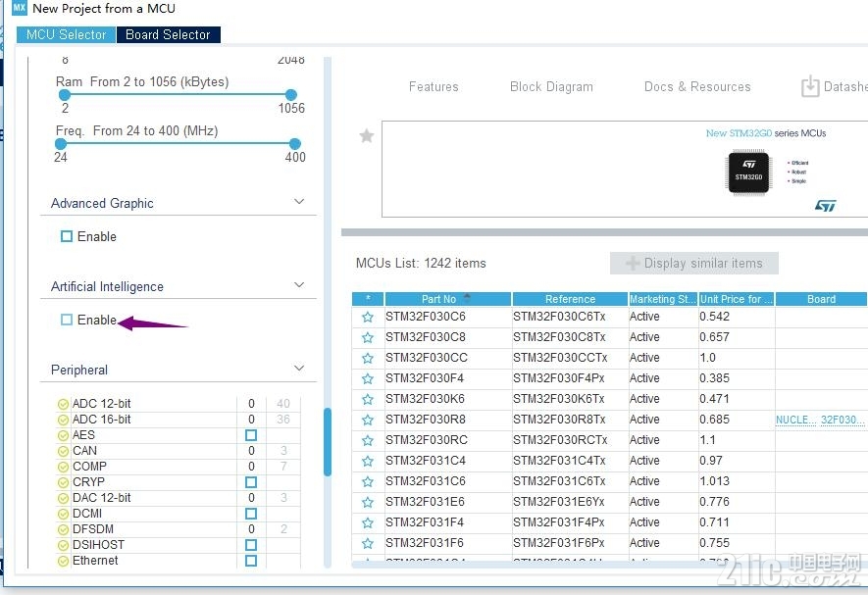Favorite the STM32F031F6 row star
Screen dimensions: 868x595
click(368, 543)
